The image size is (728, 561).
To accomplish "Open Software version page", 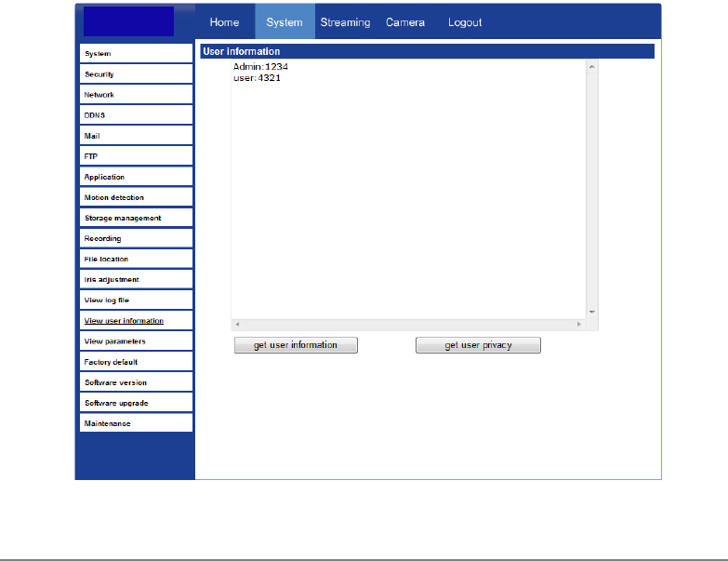I will pos(136,382).
